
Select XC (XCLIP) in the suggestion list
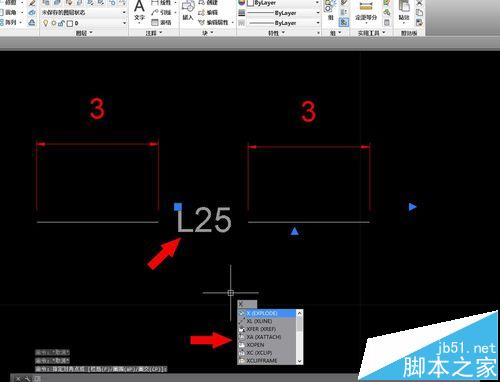[266, 353]
